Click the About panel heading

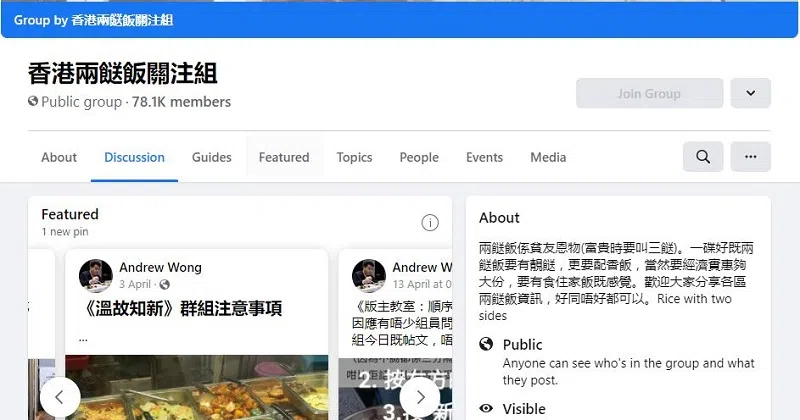499,218
